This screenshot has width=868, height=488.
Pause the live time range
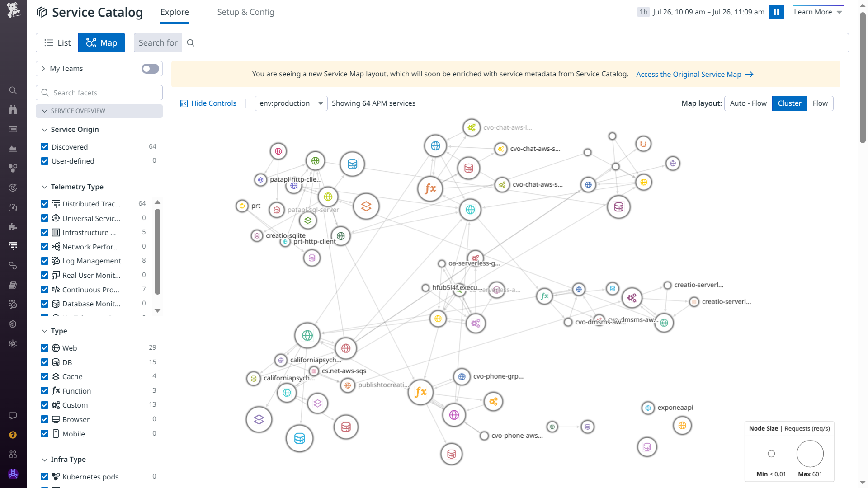pyautogui.click(x=776, y=12)
